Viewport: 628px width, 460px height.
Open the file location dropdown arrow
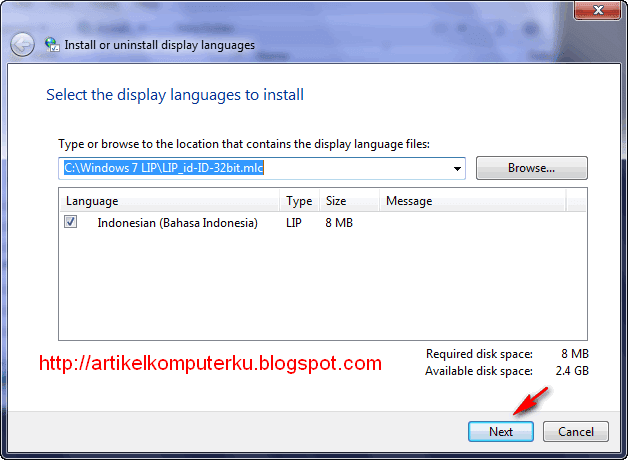[457, 169]
